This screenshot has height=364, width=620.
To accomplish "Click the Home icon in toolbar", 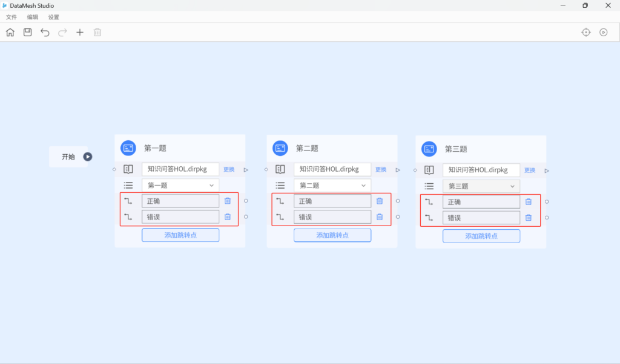I will (10, 33).
